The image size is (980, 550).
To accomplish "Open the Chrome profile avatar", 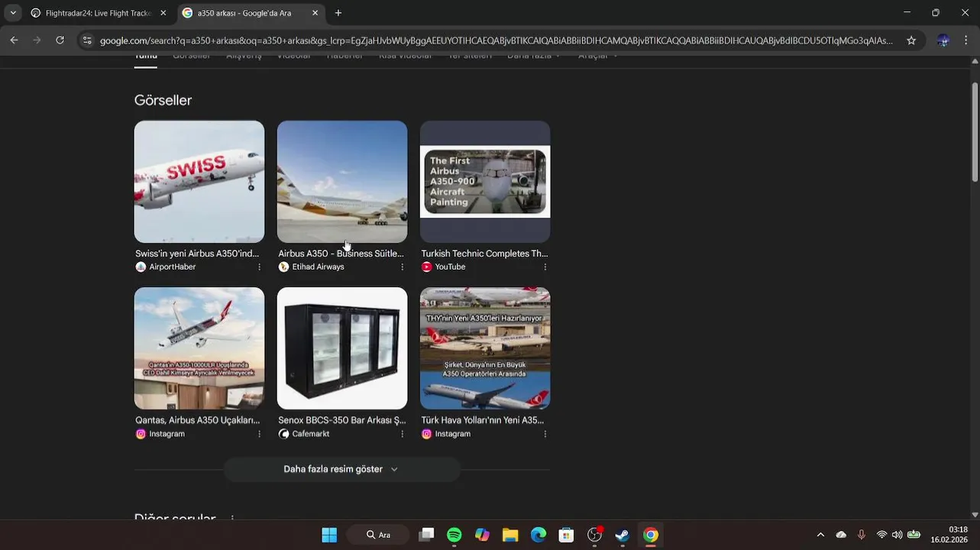I will point(943,40).
